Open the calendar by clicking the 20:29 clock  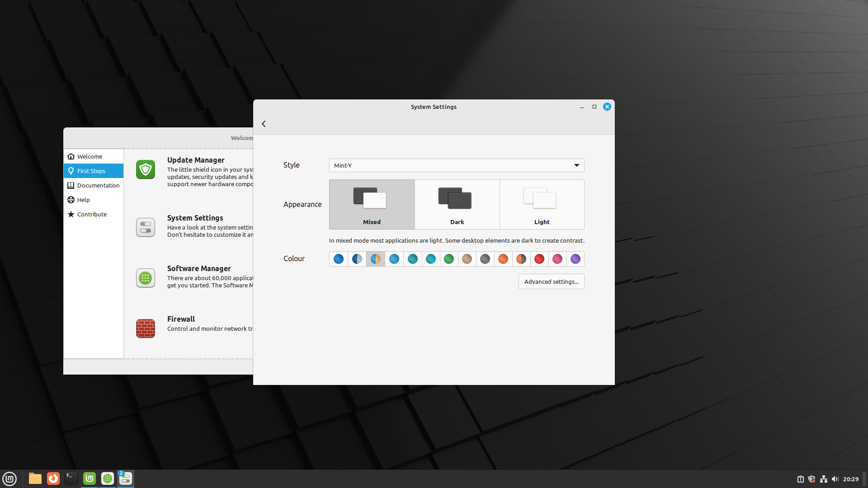[x=851, y=479]
